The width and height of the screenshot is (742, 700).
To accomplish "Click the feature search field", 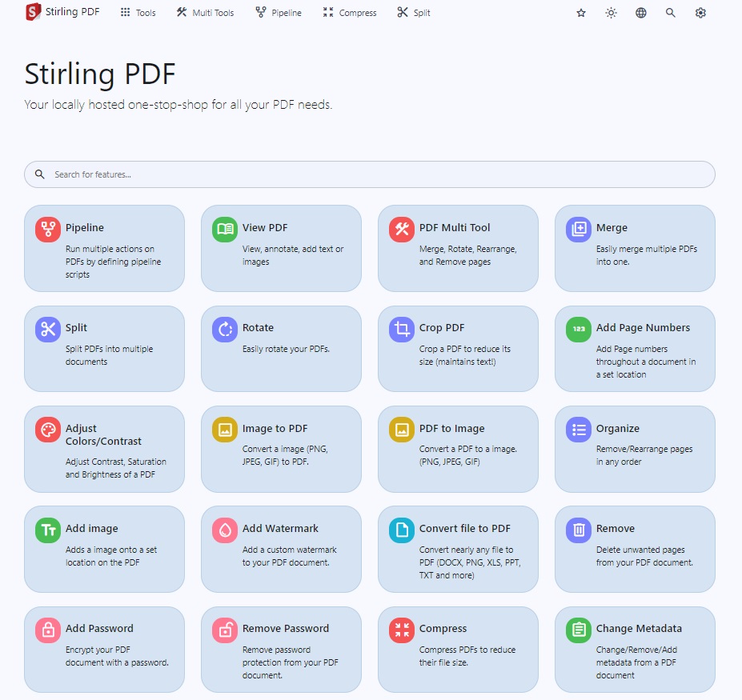I will 369,174.
